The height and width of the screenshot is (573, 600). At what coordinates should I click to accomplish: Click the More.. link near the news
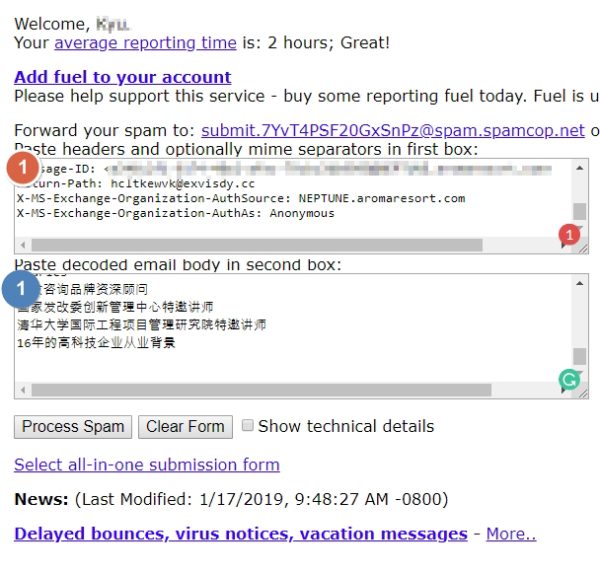pyautogui.click(x=511, y=534)
